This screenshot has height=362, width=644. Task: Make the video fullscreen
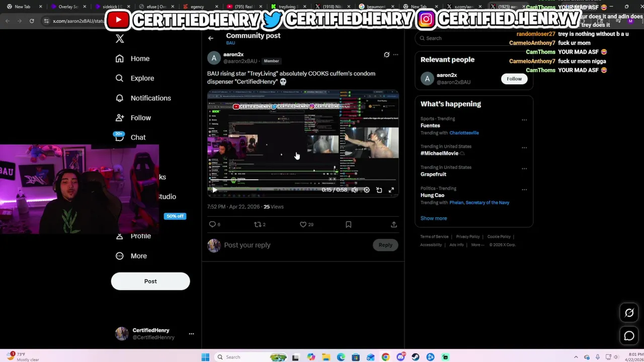click(391, 190)
